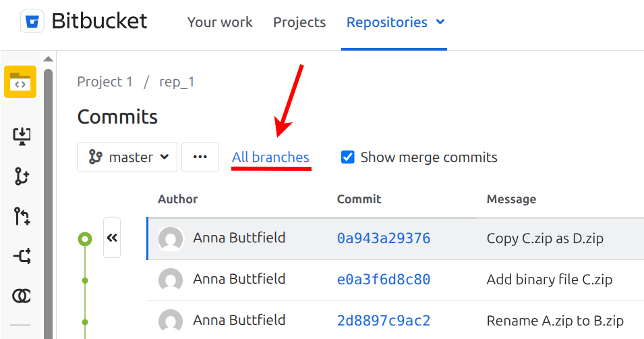The width and height of the screenshot is (644, 339).
Task: Open commit 0a943a29376 link
Action: click(384, 238)
